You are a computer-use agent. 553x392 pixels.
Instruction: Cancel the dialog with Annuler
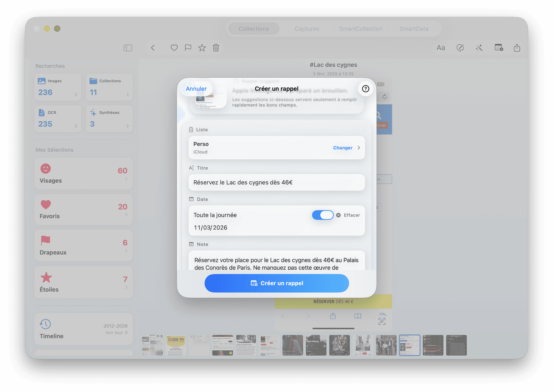click(196, 89)
